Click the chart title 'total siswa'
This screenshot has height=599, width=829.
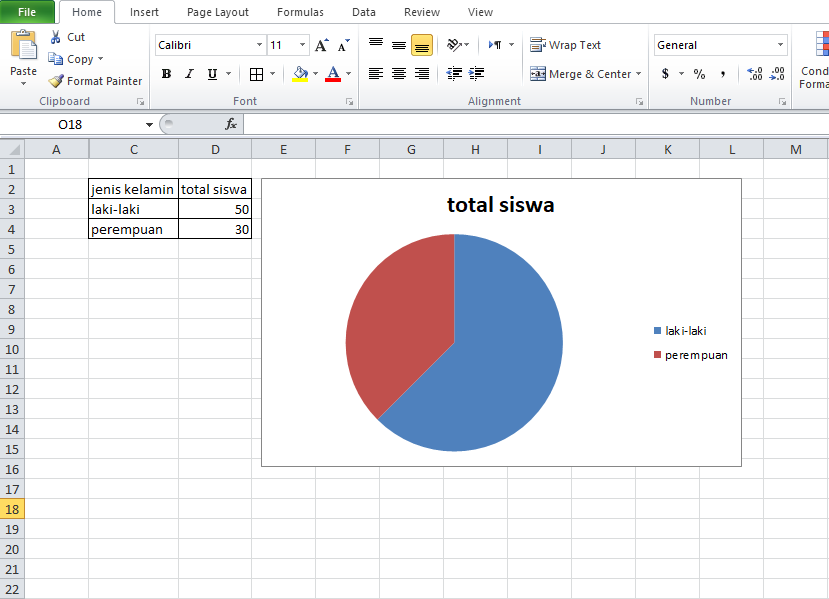(501, 204)
